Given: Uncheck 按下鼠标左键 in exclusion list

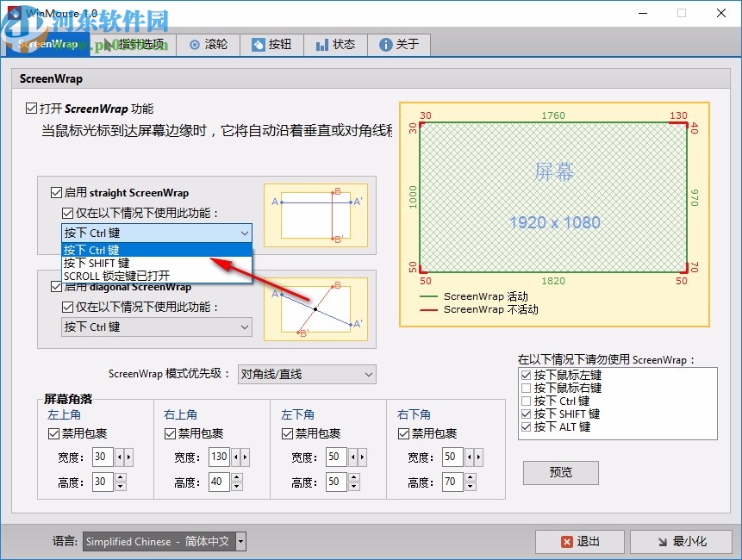Looking at the screenshot, I should [x=527, y=376].
